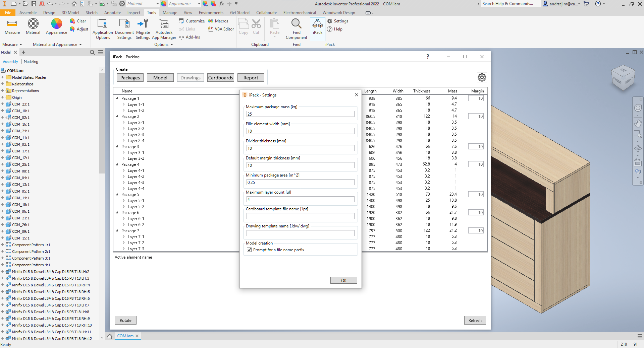The height and width of the screenshot is (348, 644).
Task: Open the Material dropdown in title bar
Action: click(157, 4)
